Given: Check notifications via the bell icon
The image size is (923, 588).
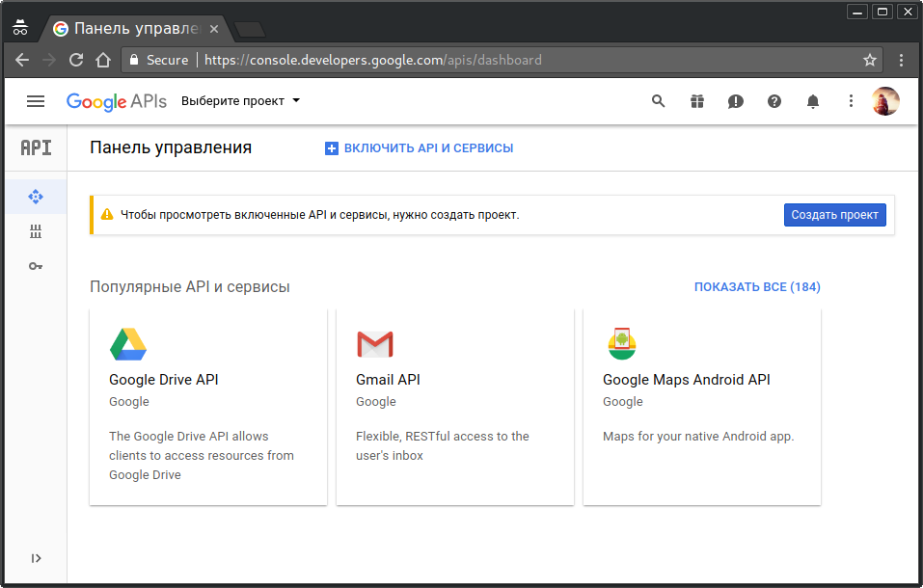Looking at the screenshot, I should click(x=813, y=100).
